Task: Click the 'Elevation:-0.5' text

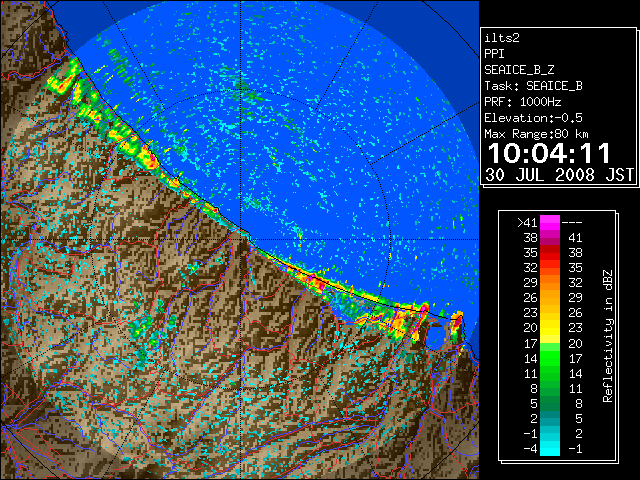Action: [533, 118]
